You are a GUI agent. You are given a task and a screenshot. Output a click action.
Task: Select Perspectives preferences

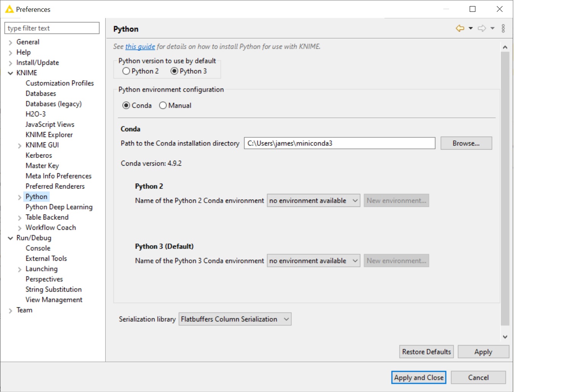(44, 279)
